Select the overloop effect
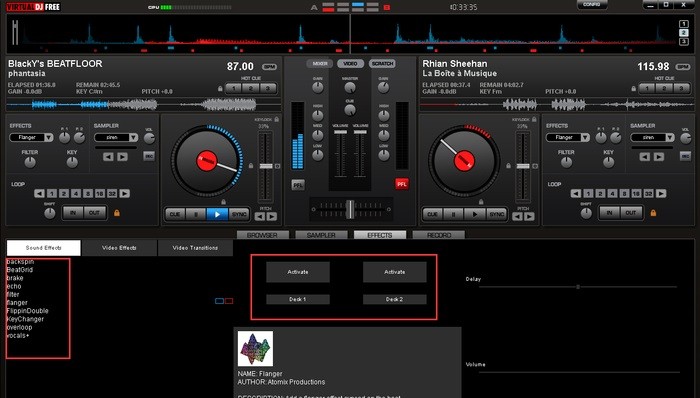700x398 pixels. pyautogui.click(x=19, y=327)
